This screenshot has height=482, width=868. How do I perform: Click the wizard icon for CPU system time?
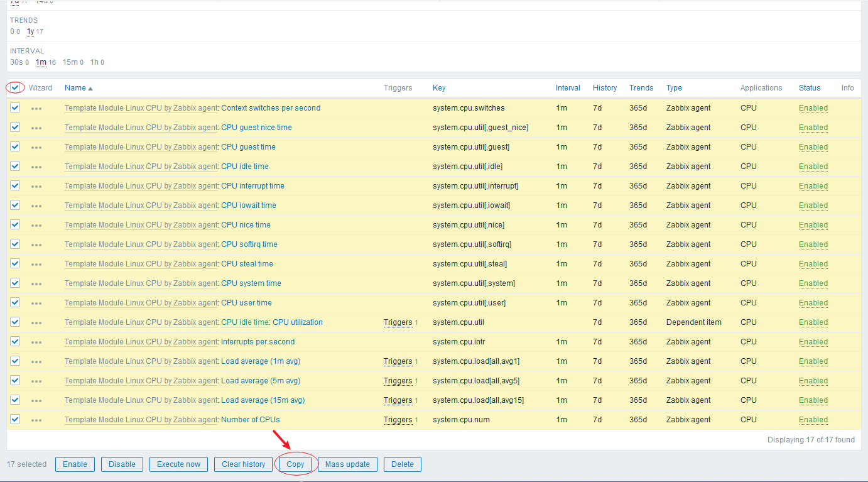[36, 283]
